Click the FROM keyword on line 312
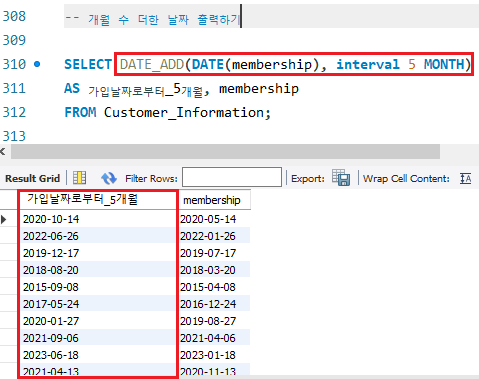The height and width of the screenshot is (379, 479). point(80,112)
